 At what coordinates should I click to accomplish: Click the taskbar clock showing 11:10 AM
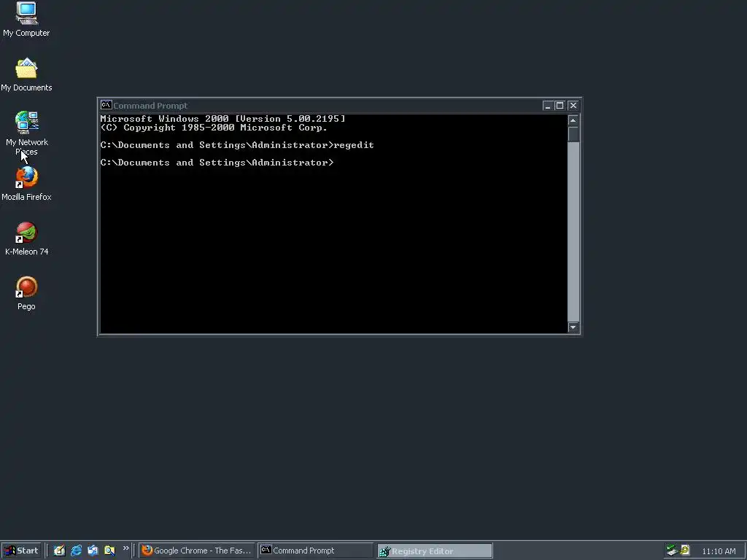pyautogui.click(x=719, y=551)
